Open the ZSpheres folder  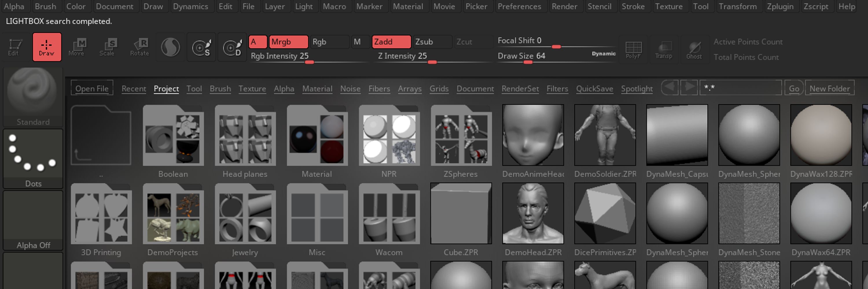click(461, 135)
